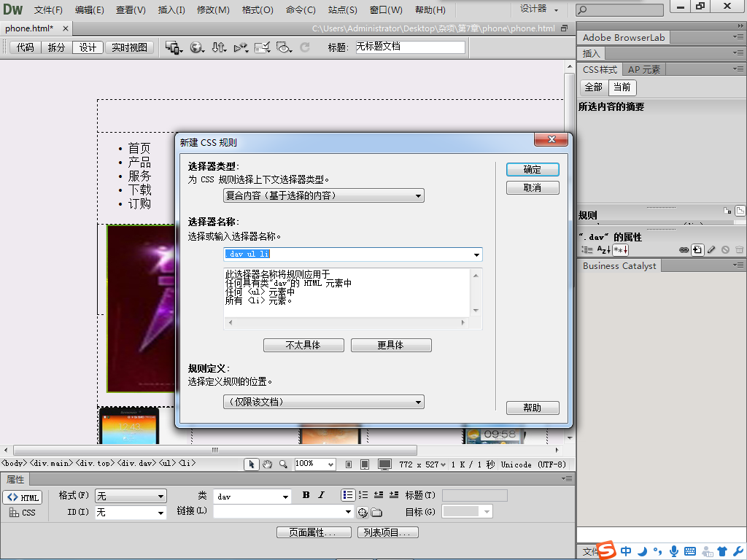Show cascade of rules icon
This screenshot has height=560, width=747.
[x=740, y=211]
